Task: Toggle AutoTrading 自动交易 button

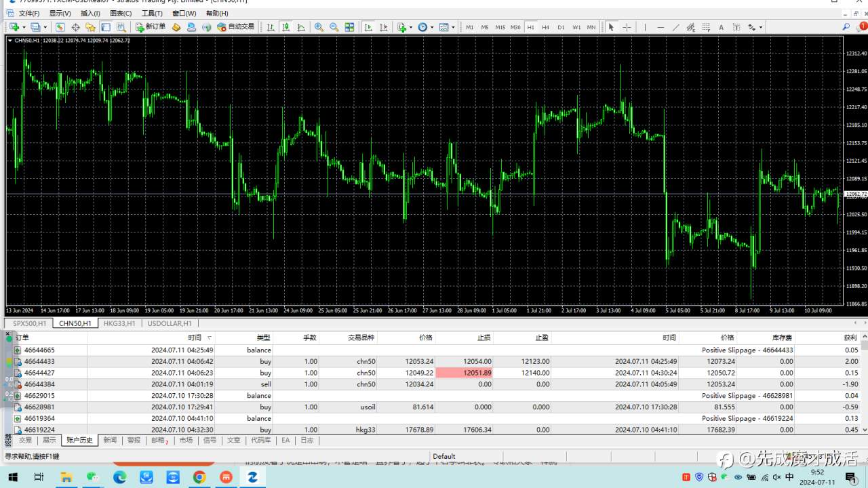Action: [236, 27]
